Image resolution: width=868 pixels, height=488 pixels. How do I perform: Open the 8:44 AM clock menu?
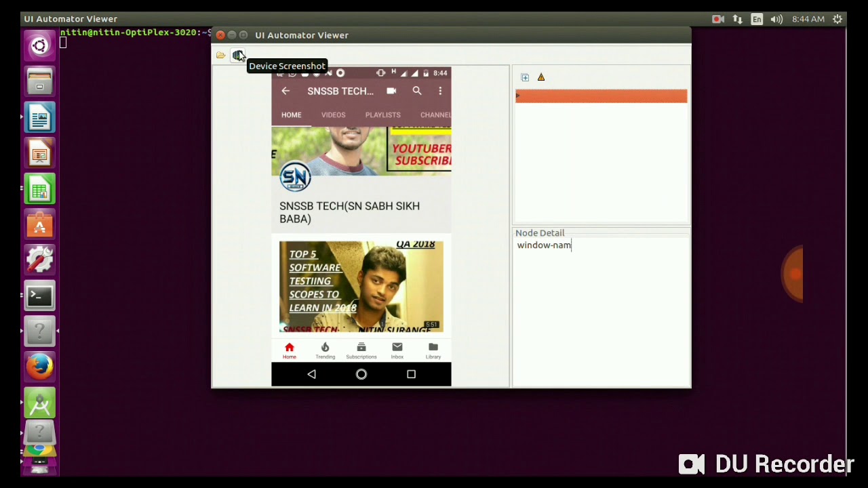click(x=808, y=19)
